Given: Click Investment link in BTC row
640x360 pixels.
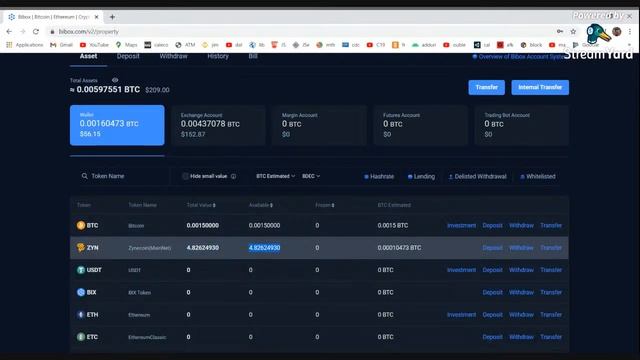Looking at the screenshot, I should 461,225.
